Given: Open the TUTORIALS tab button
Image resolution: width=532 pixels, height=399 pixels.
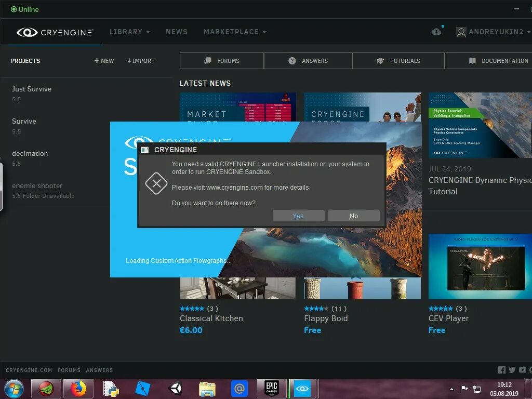Looking at the screenshot, I should [x=398, y=61].
